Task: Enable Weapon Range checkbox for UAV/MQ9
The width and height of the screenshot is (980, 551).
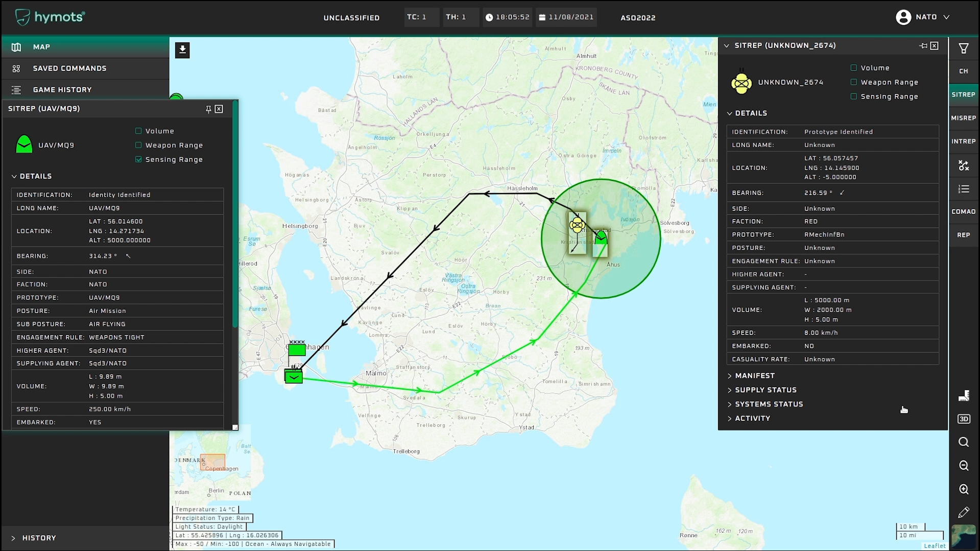Action: (x=138, y=146)
